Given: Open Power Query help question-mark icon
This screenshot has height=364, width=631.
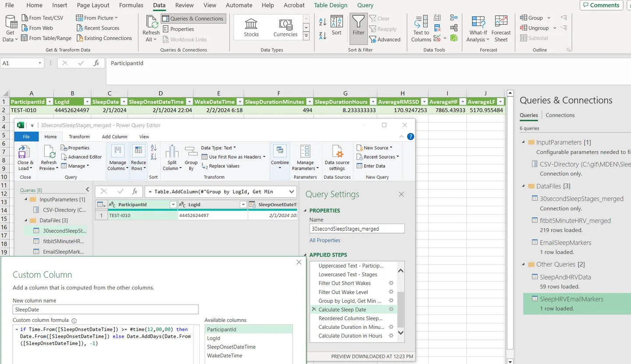Looking at the screenshot, I should click(411, 137).
